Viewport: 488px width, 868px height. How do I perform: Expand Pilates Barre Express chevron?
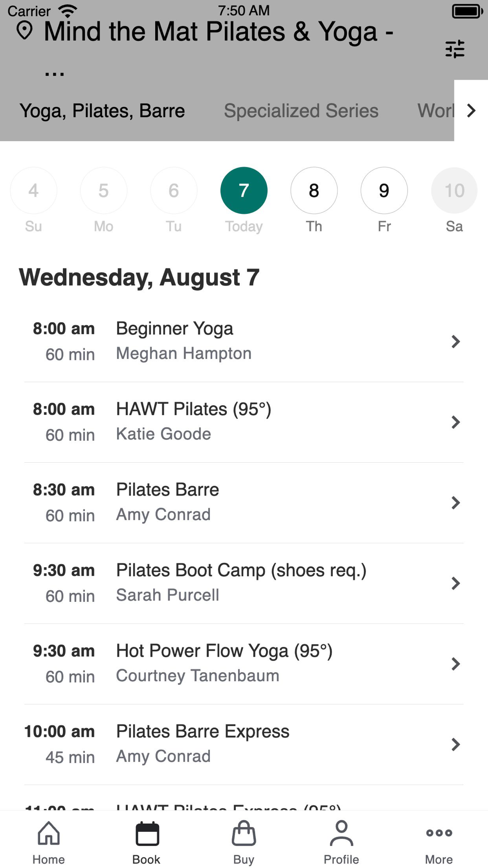(455, 744)
